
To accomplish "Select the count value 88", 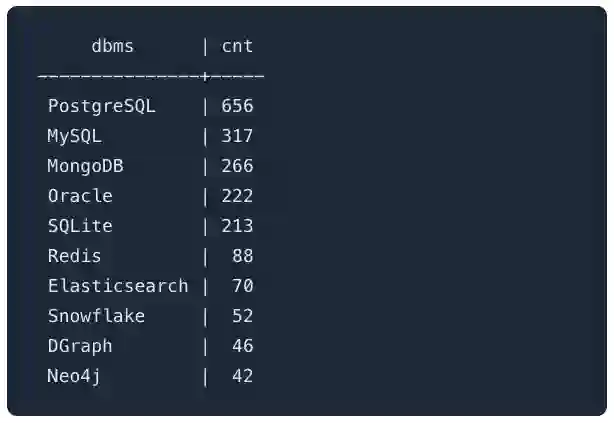I will point(242,256).
